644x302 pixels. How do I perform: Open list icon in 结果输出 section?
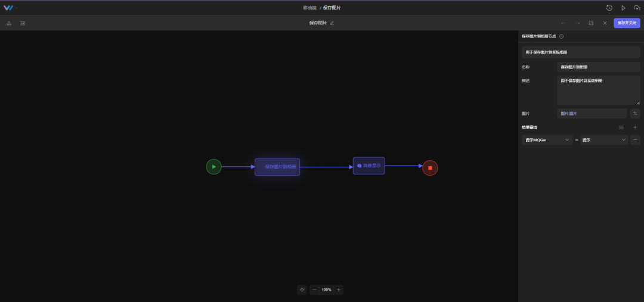click(621, 127)
